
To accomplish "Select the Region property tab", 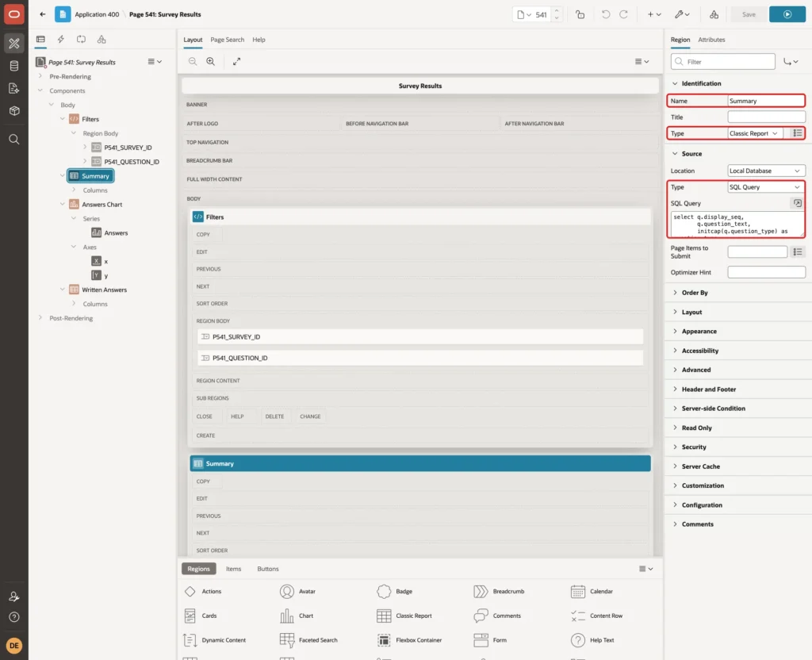I will click(x=680, y=40).
